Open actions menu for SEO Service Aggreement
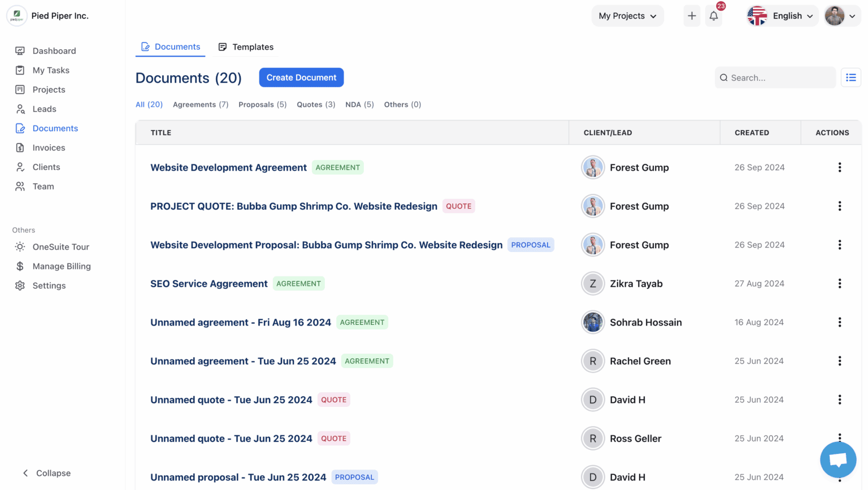 [840, 283]
